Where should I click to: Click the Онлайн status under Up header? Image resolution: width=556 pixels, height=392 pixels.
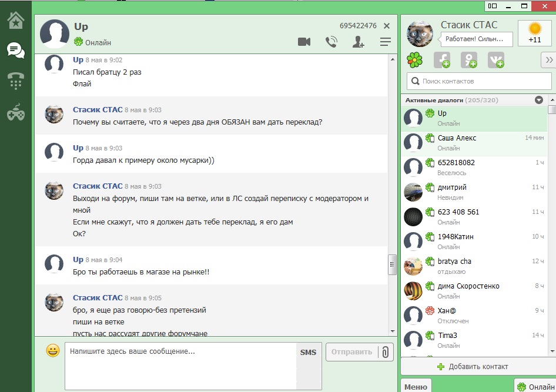[98, 42]
